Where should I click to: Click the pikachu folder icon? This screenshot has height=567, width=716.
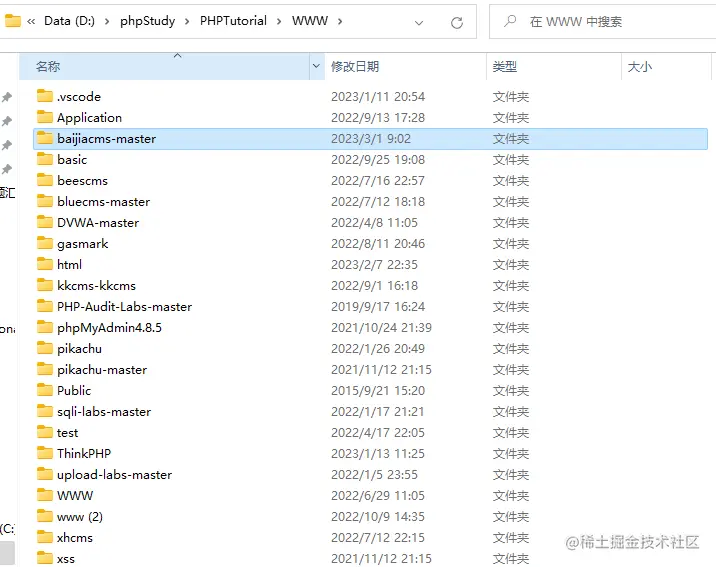pyautogui.click(x=45, y=348)
